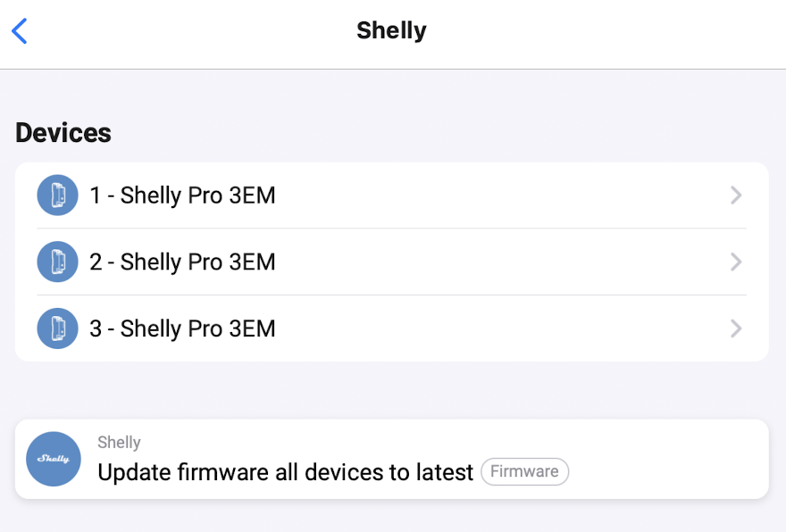The image size is (786, 532).
Task: Click the icon for device 3 Shelly Pro 3EM
Action: pos(57,328)
